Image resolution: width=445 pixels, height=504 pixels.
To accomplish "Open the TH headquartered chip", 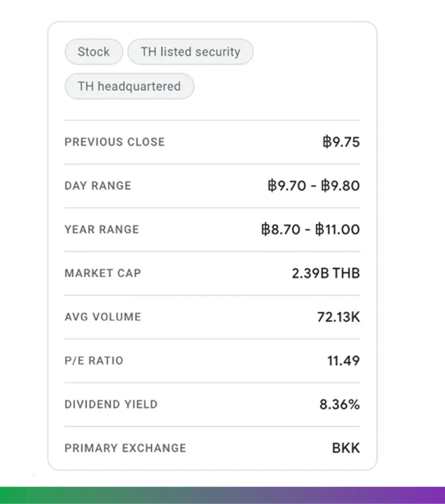I will 130,86.
